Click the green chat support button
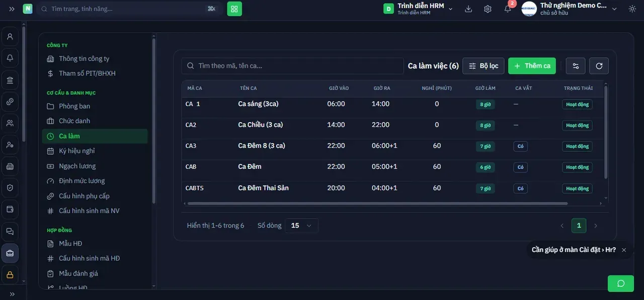 point(621,283)
